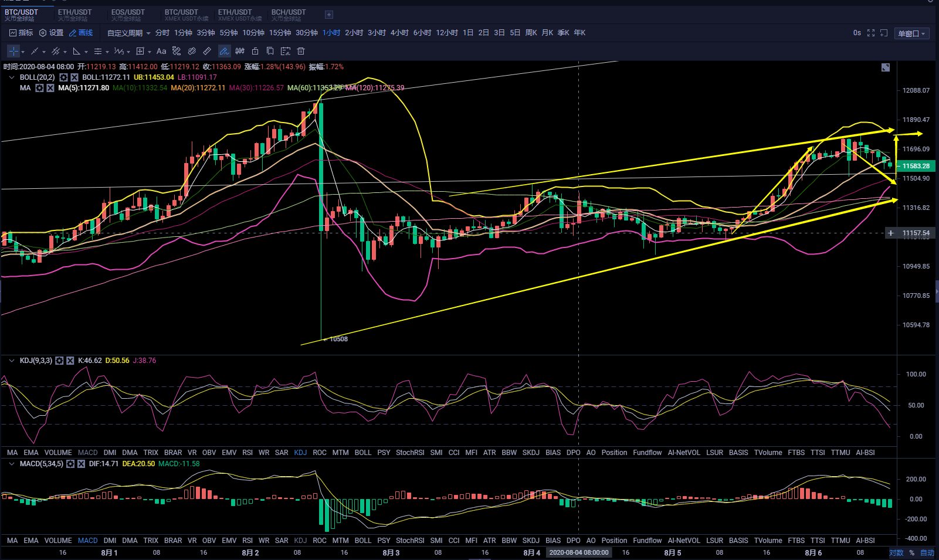Click the fullscreen expand icon at top right

coord(871,33)
